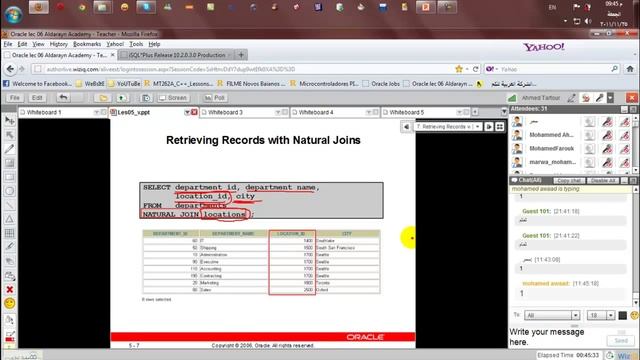Pick the pencil drawing tool
The height and width of the screenshot is (360, 640).
(x=9, y=149)
